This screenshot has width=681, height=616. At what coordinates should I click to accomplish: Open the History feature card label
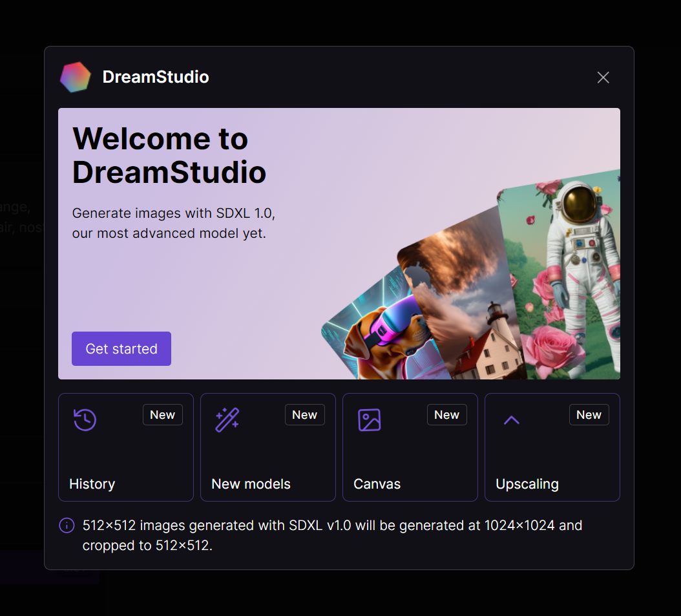(92, 484)
